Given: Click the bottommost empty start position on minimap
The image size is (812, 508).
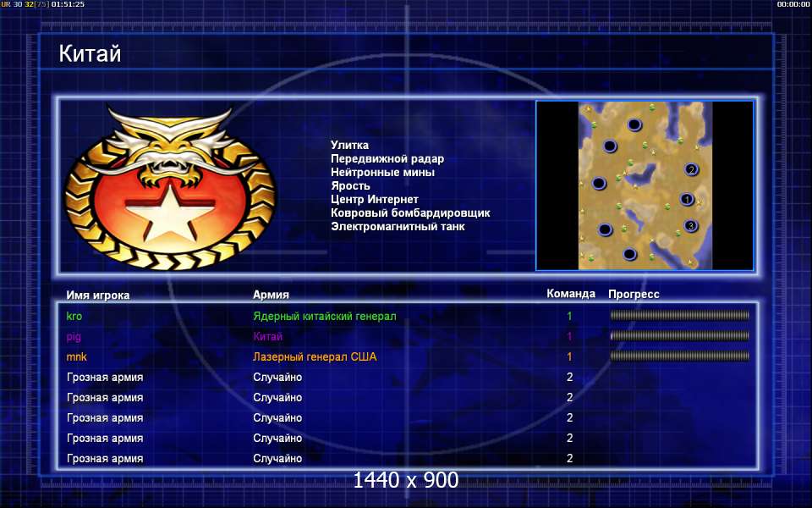Looking at the screenshot, I should tap(629, 254).
